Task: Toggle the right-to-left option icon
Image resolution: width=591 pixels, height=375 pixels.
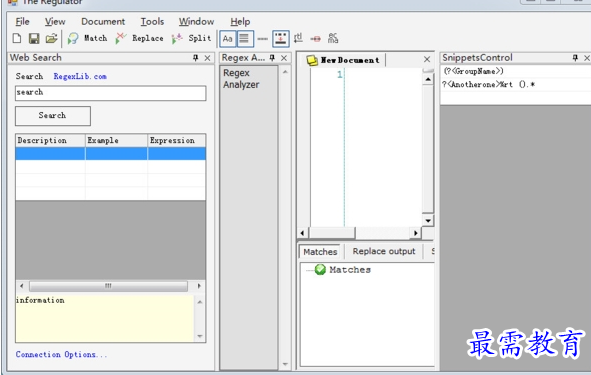Action: point(298,38)
